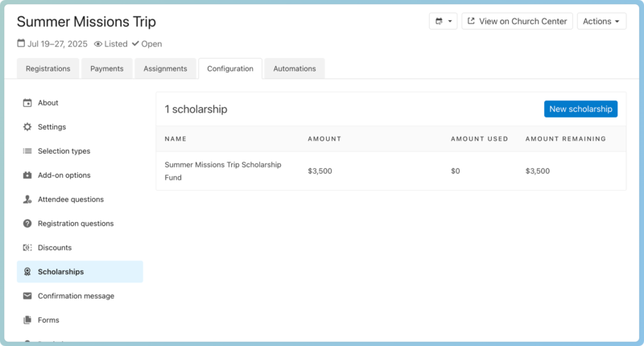Open the Assignments tab
This screenshot has height=346, width=644.
(x=165, y=68)
